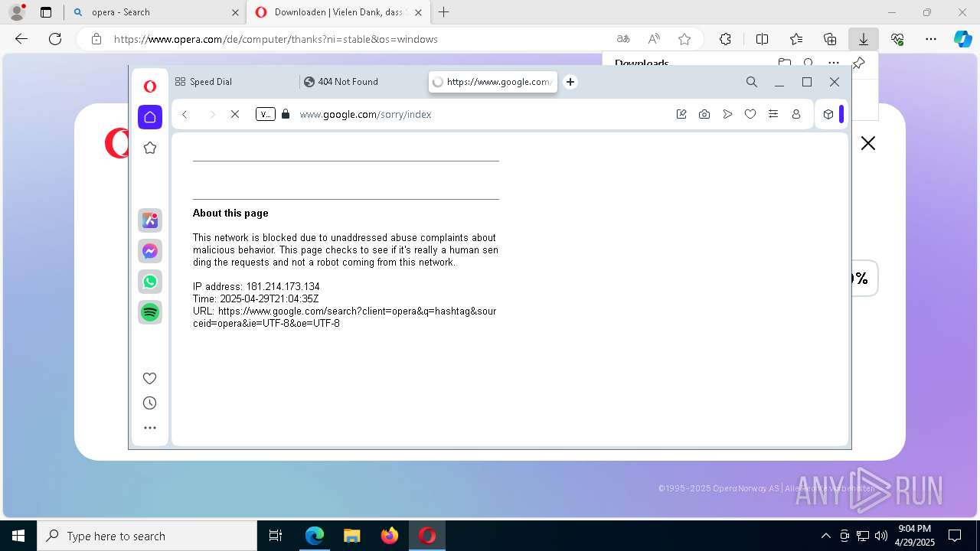This screenshot has height=551, width=980.
Task: Stop loading the page in Opera
Action: pos(235,114)
